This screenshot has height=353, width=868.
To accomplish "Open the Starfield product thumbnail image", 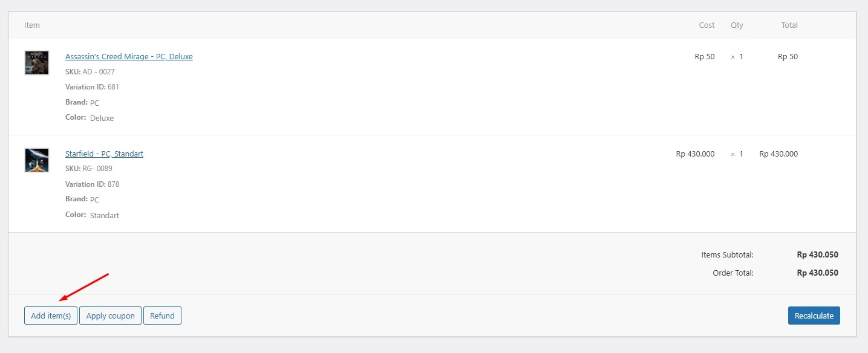I will (x=37, y=160).
